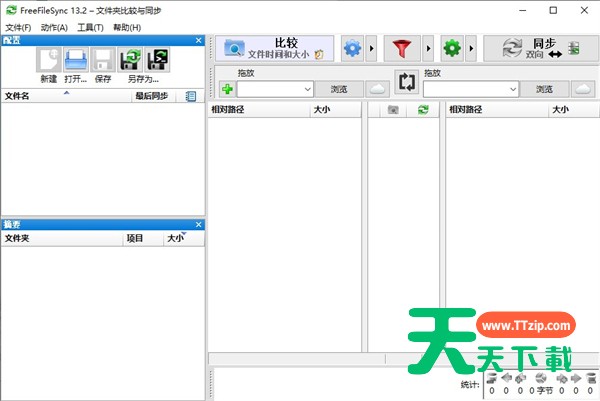The image size is (600, 401).
Task: Click the 新建 new configuration icon
Action: [49, 59]
